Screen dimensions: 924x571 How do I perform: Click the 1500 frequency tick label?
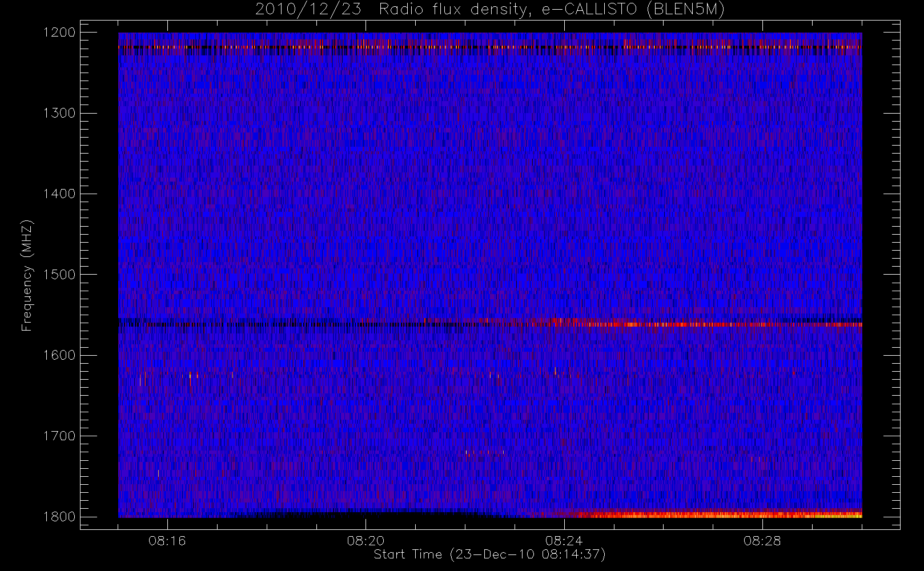point(59,275)
